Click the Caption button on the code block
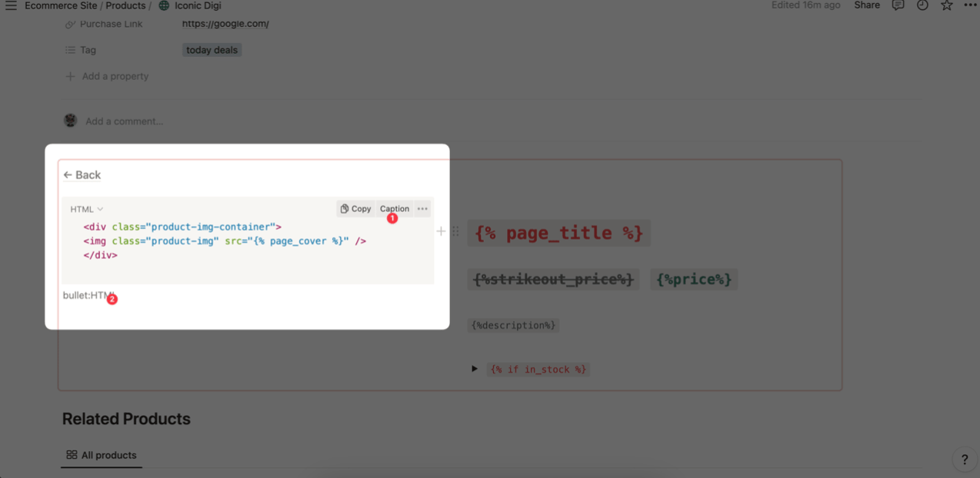 395,209
